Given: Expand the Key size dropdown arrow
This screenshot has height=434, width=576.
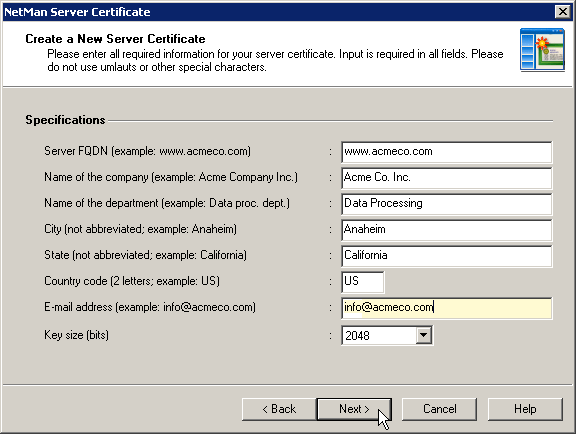Looking at the screenshot, I should (424, 335).
